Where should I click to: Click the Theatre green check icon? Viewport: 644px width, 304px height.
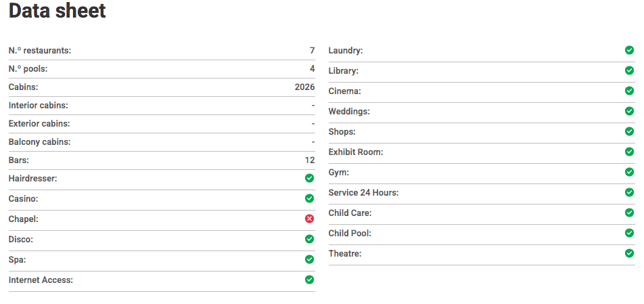tap(629, 253)
